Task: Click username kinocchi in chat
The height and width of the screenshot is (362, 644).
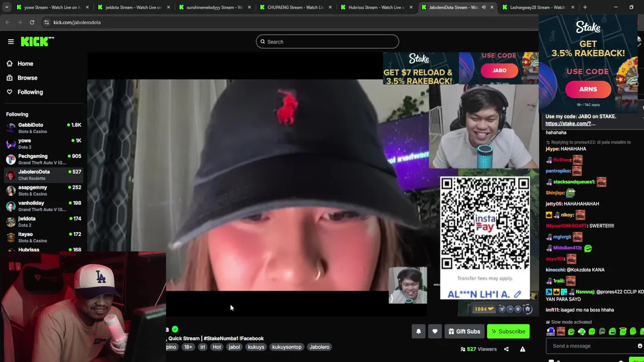Action: tap(555, 270)
